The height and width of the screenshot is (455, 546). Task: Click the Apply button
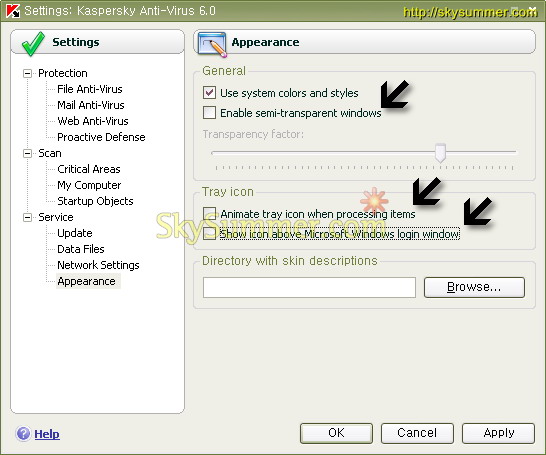[x=498, y=433]
